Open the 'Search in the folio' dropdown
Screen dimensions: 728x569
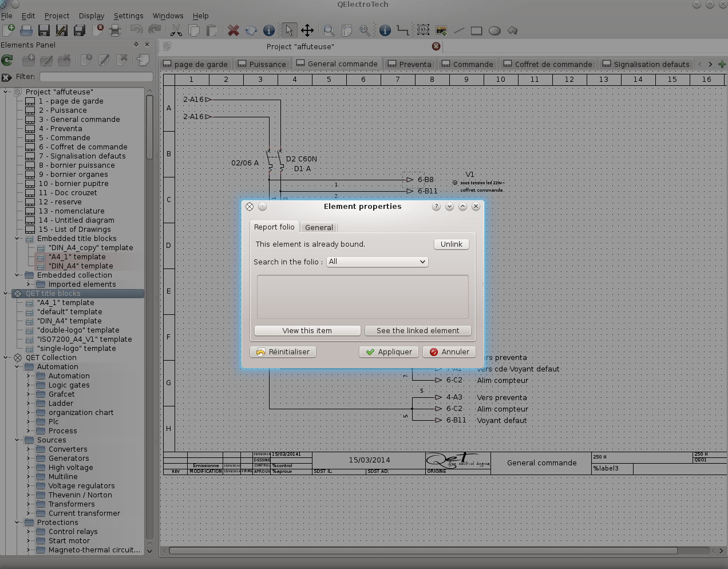377,262
